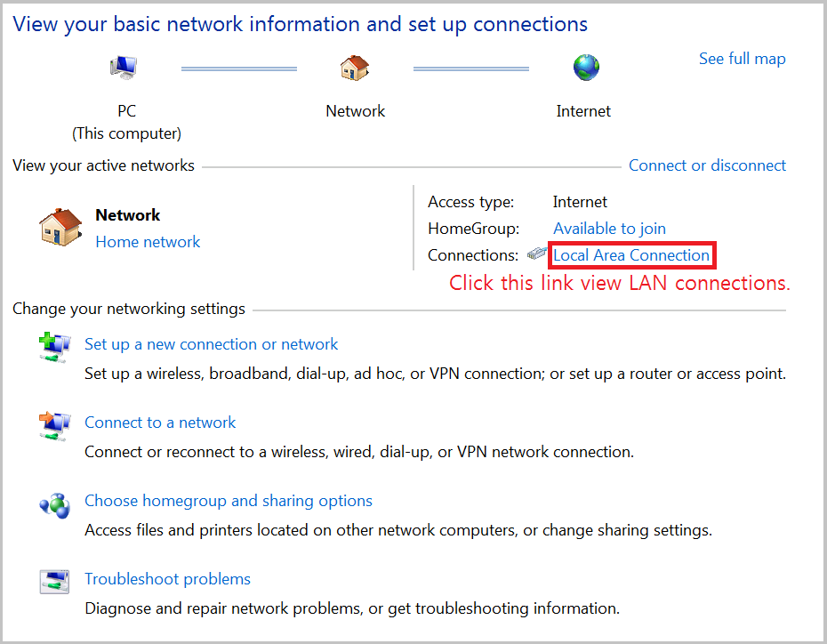Launch the Troubleshoot problems link

tap(167, 579)
